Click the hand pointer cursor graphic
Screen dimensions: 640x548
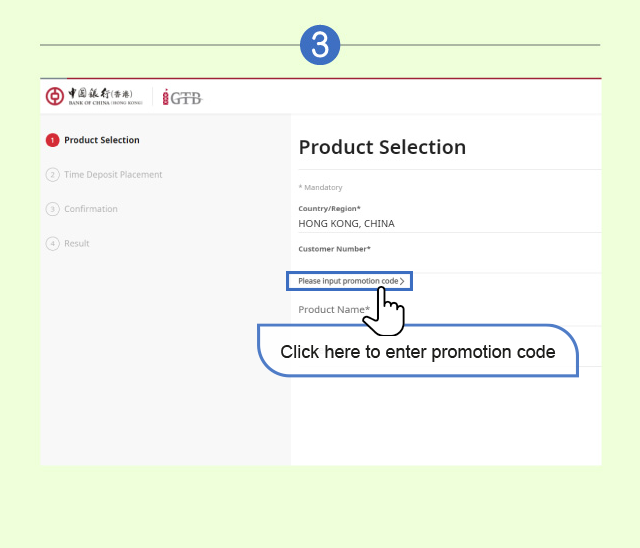(x=383, y=312)
